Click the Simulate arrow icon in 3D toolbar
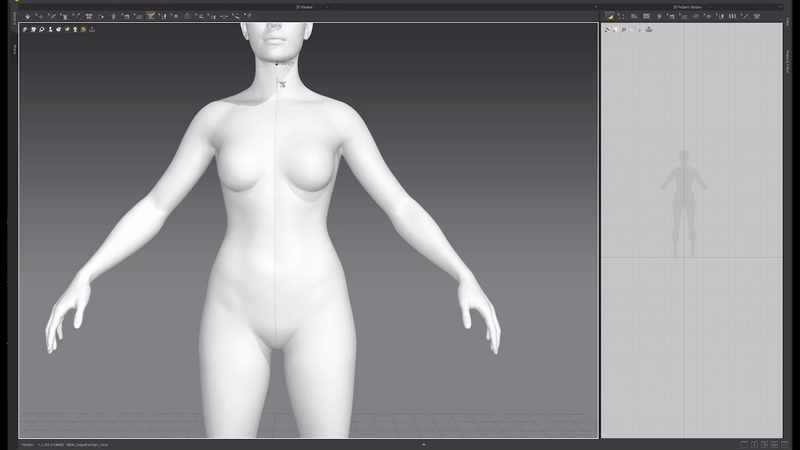800x450 pixels. [27, 16]
